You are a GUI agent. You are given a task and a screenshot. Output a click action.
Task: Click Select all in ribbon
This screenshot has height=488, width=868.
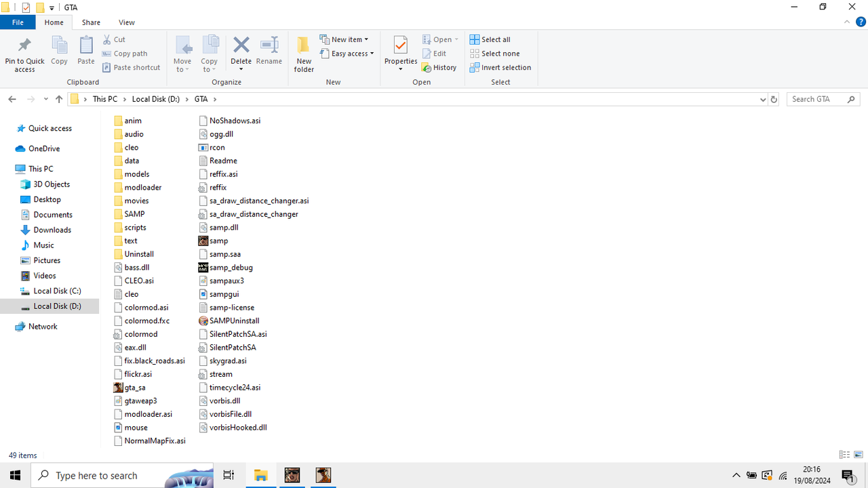[490, 39]
